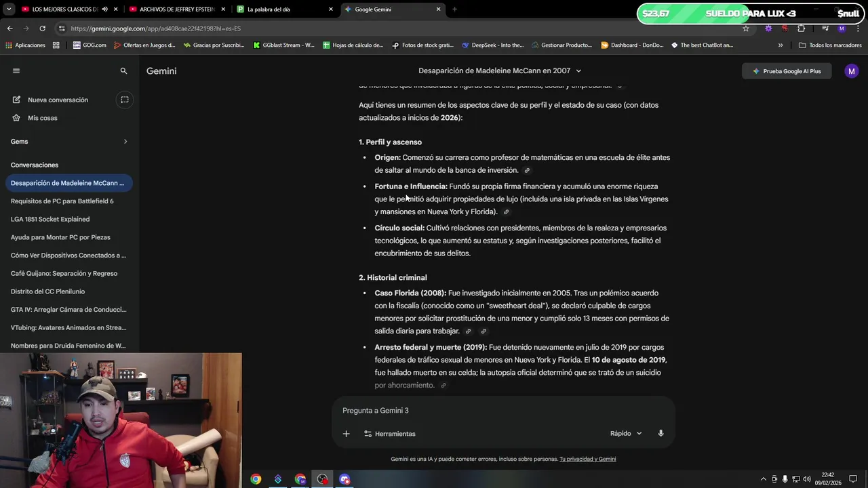
Task: Open Dashboard - DonDo bookmark
Action: pos(632,45)
